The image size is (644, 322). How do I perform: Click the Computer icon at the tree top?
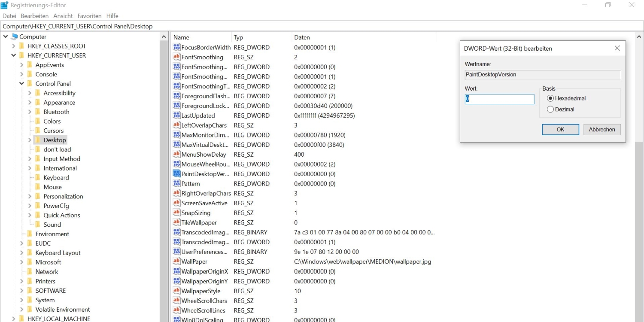(x=15, y=36)
